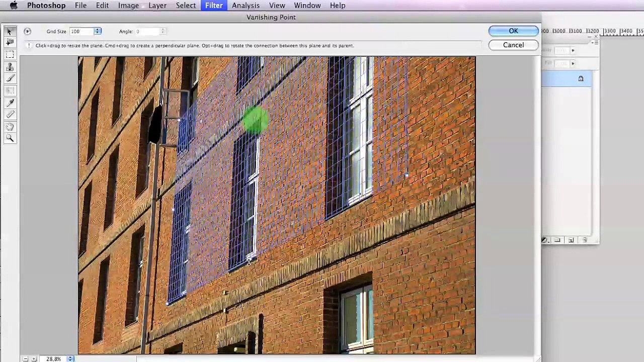The width and height of the screenshot is (644, 362).
Task: Click OK to apply Vanishing Point
Action: tap(513, 31)
